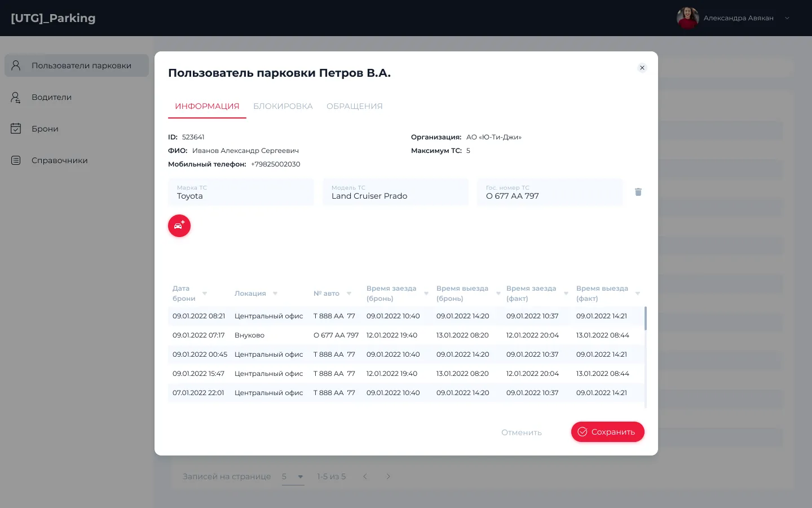Click the 1-5 из 5 pagination text
Screen dimensions: 812x508
332,476
